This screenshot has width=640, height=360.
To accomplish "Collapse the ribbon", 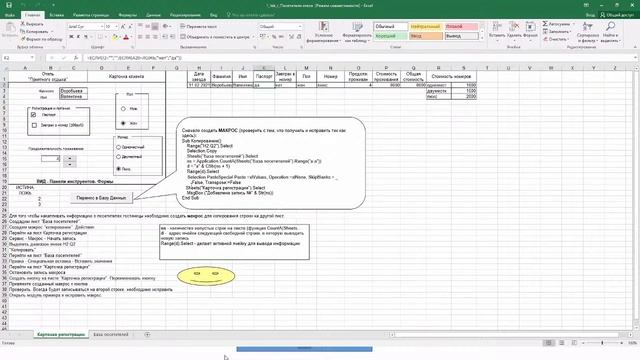I will (x=635, y=47).
